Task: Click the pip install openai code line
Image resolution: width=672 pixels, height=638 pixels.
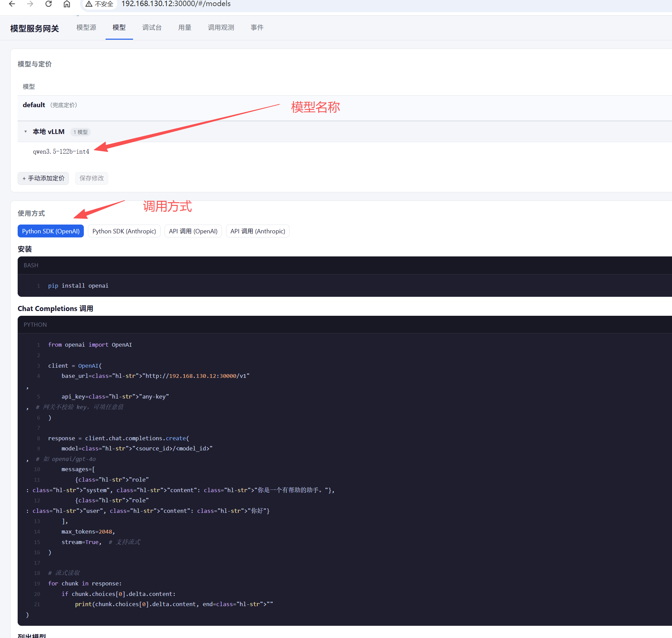Action: 78,286
